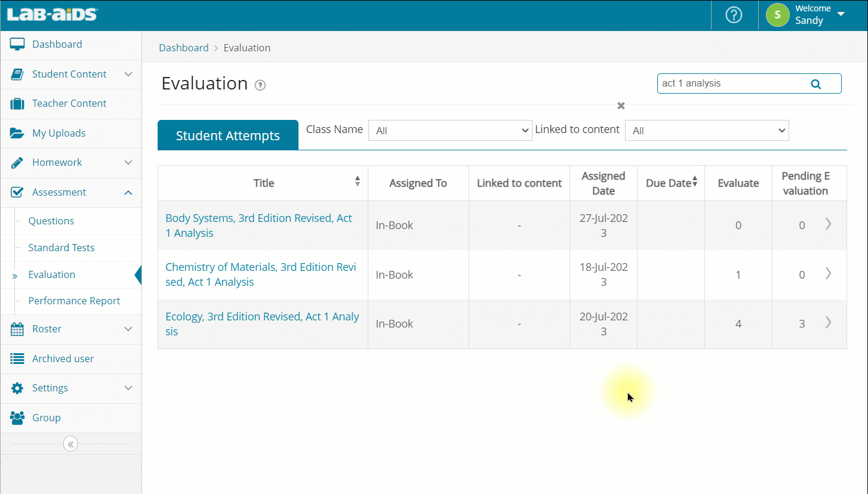
Task: Select the Student Attempts tab
Action: point(227,135)
